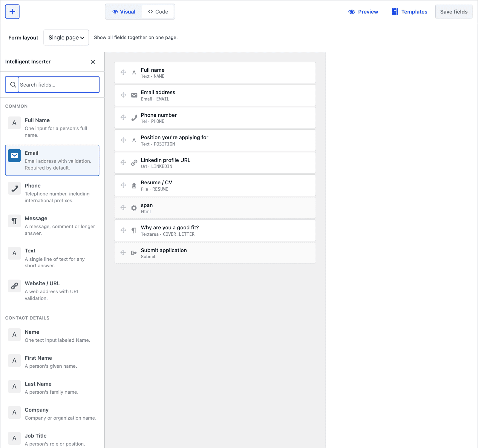The image size is (478, 448).
Task: Click the Message paragraph inserter icon
Action: [x=14, y=221]
